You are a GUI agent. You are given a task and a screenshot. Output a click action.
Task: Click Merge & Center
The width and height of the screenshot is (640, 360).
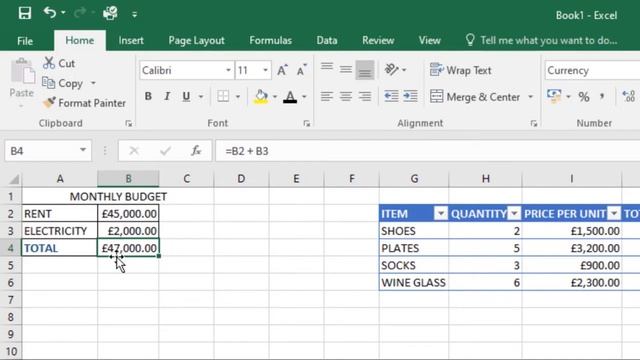coord(475,97)
